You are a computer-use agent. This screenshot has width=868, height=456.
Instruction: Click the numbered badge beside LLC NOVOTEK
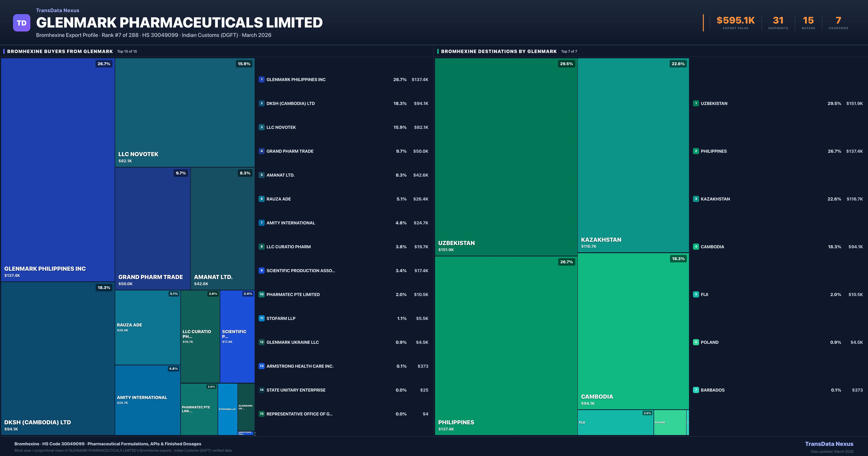point(261,127)
